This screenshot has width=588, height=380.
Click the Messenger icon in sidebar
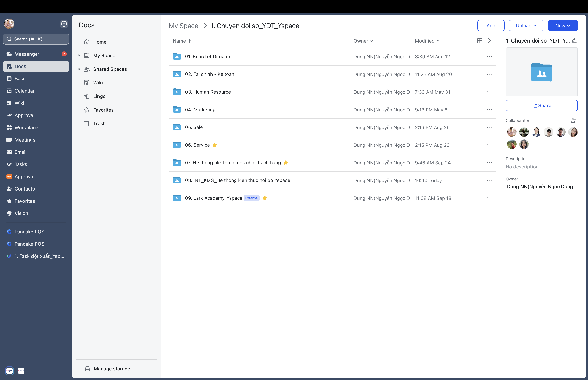(9, 54)
